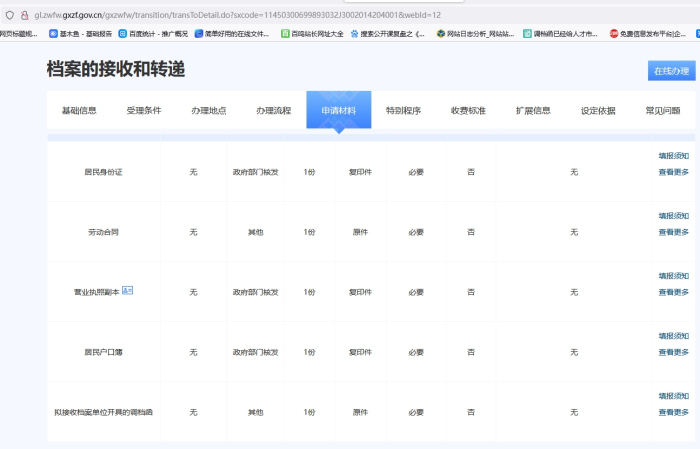Open the 收费标准 tab
The width and height of the screenshot is (700, 449).
coord(468,110)
